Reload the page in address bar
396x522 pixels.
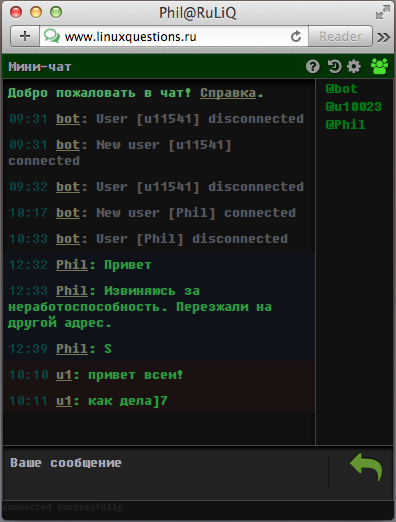coord(296,36)
